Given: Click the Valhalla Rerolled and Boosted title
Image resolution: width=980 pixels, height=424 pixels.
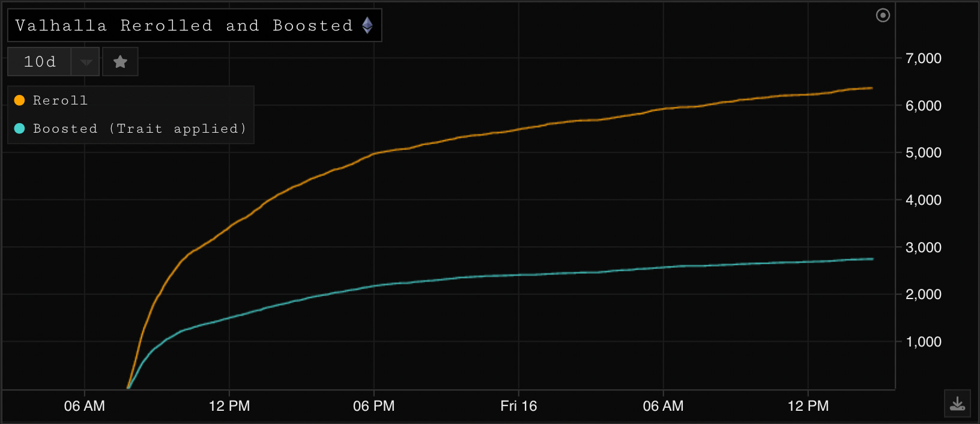Looking at the screenshot, I should click(x=184, y=25).
